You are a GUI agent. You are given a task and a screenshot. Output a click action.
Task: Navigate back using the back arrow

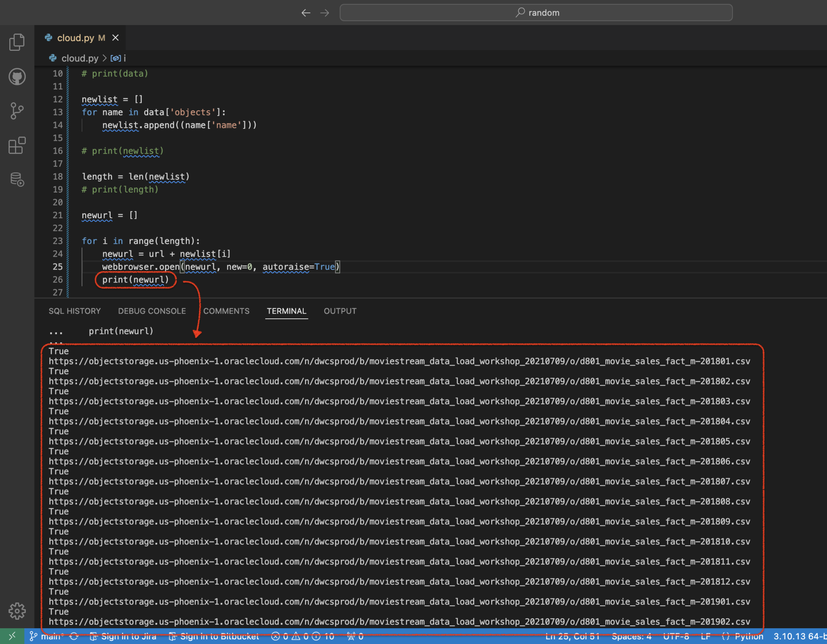coord(306,13)
